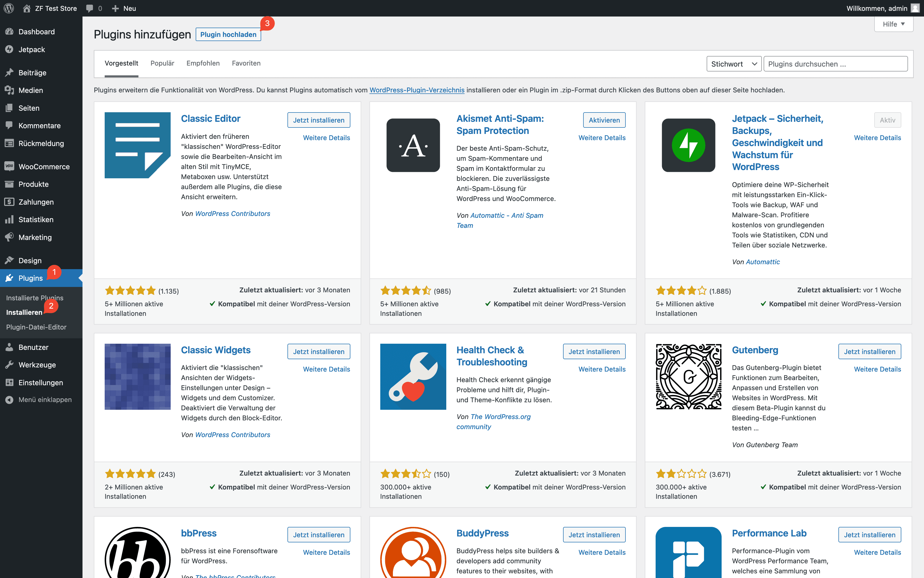Open Installierte Plugins submenu item

coord(35,298)
